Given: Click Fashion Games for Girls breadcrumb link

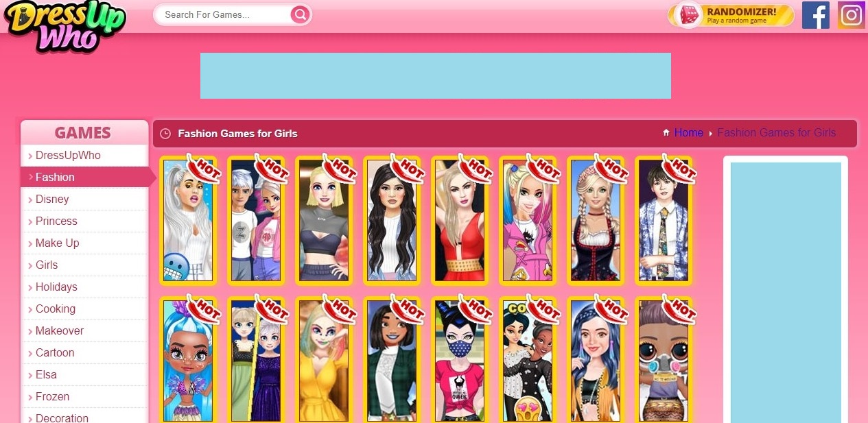Looking at the screenshot, I should click(776, 133).
